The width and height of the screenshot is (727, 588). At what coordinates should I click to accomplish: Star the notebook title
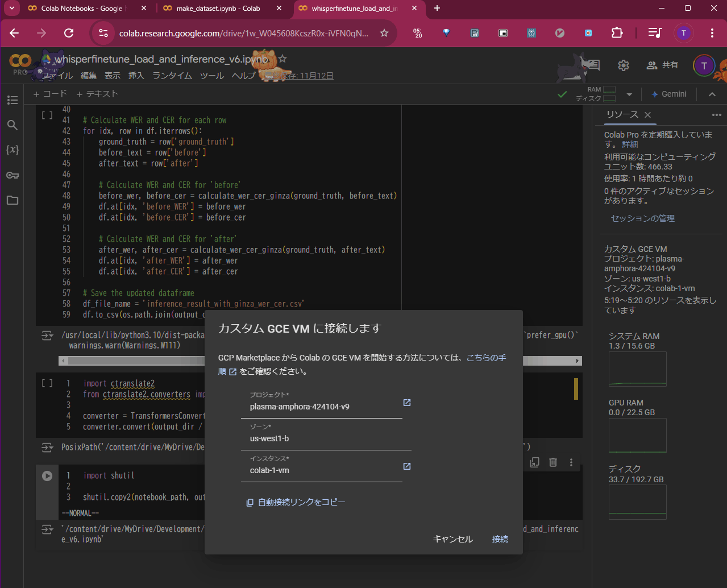pyautogui.click(x=283, y=59)
